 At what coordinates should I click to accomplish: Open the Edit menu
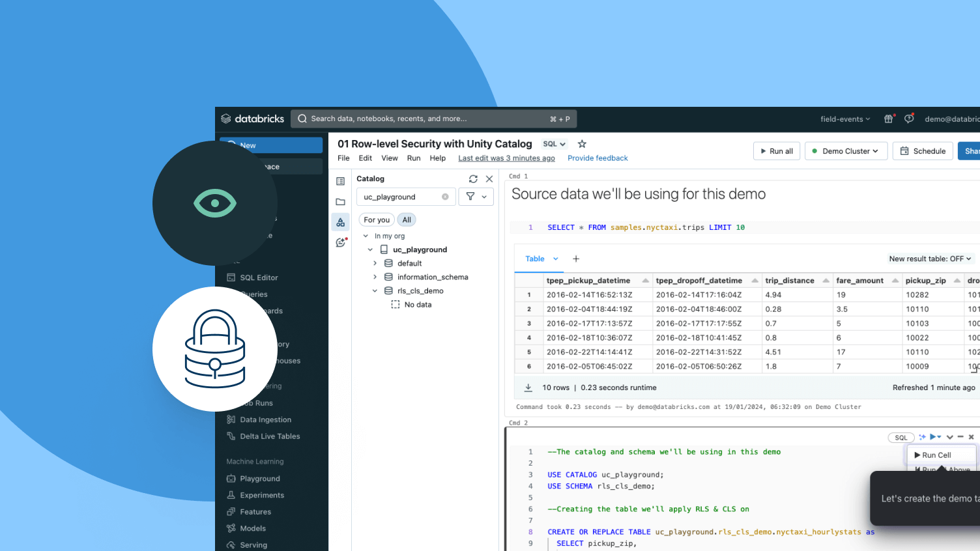coord(365,158)
